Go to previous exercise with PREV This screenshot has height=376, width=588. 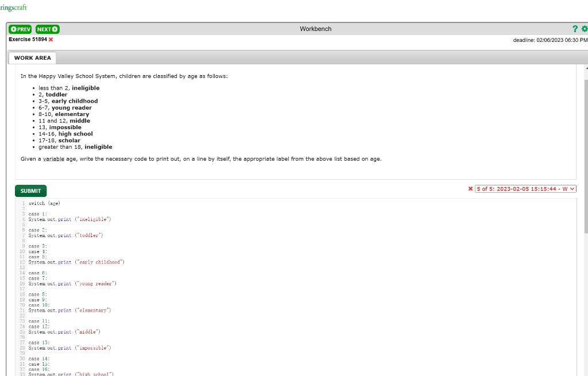pyautogui.click(x=20, y=29)
